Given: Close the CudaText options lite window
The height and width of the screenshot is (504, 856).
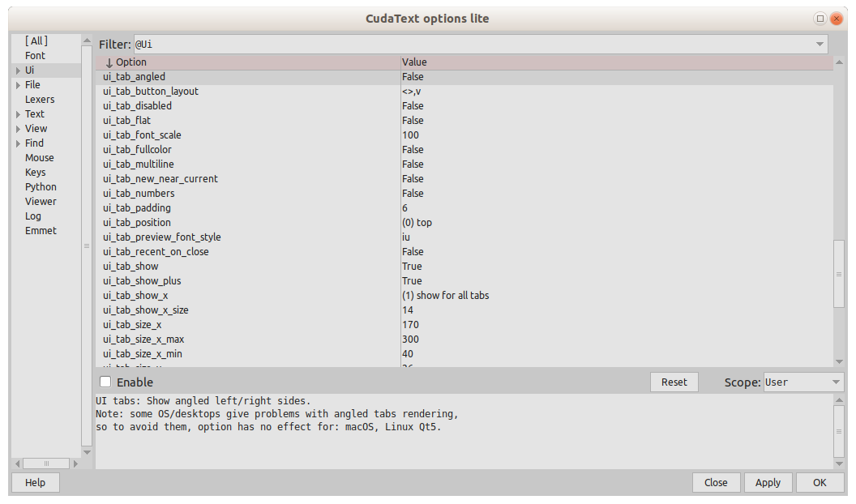Looking at the screenshot, I should pyautogui.click(x=836, y=19).
